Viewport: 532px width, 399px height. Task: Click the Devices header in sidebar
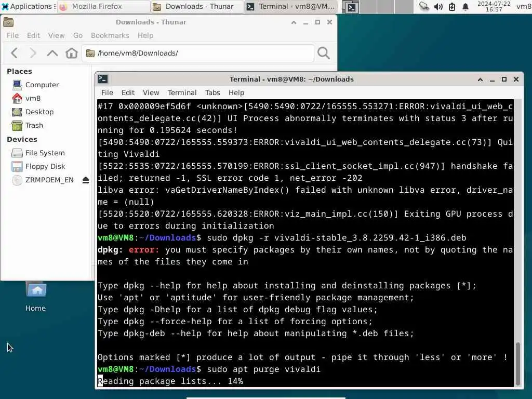[x=22, y=139]
